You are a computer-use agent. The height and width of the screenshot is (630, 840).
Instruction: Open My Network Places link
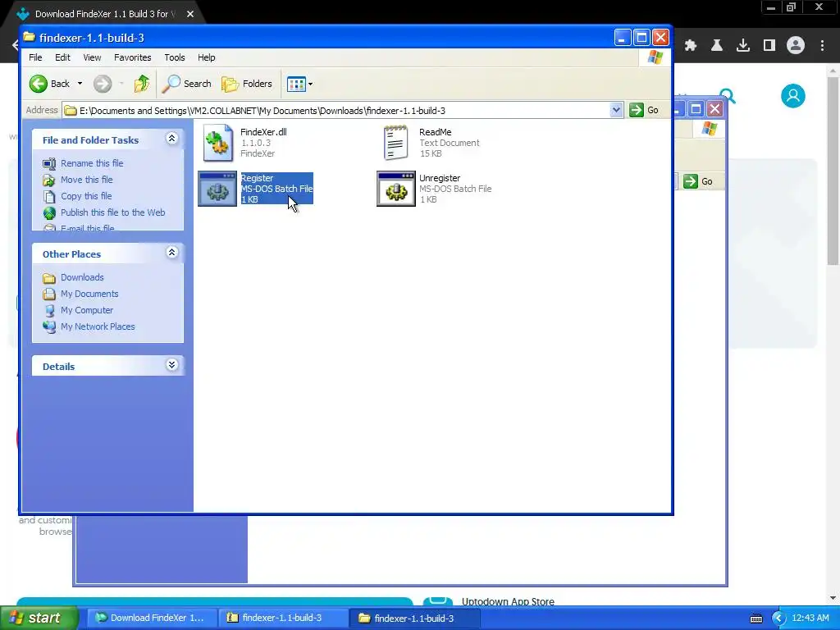point(98,326)
